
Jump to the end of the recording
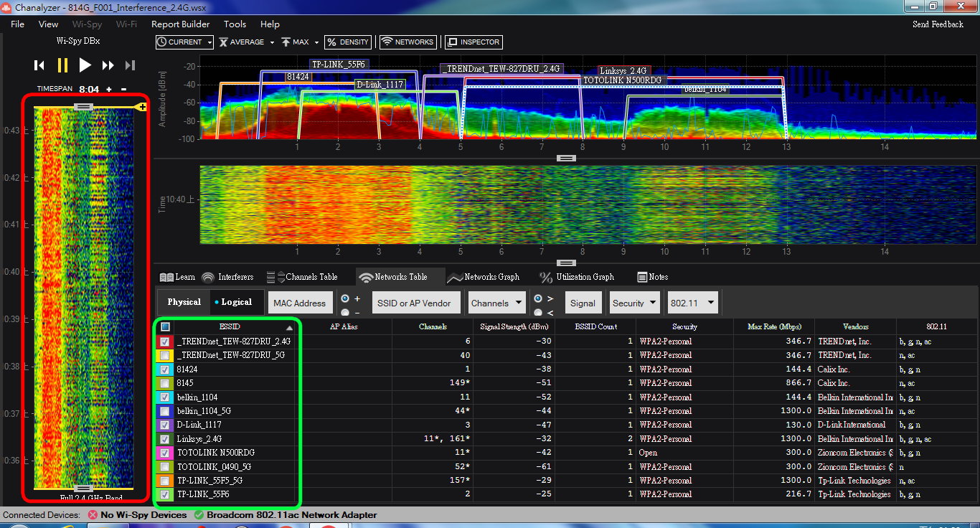pyautogui.click(x=130, y=65)
